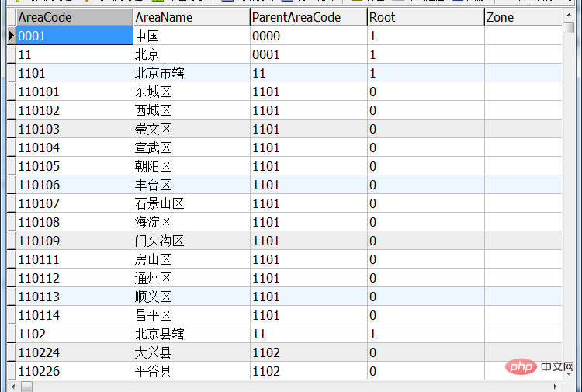The image size is (582, 392).
Task: Click the row selector for row 1102
Action: coord(12,334)
